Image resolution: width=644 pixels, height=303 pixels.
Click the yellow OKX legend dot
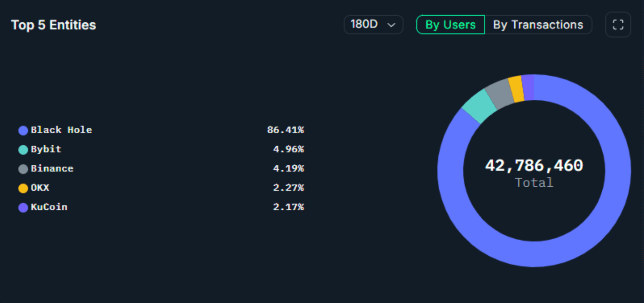pyautogui.click(x=23, y=188)
